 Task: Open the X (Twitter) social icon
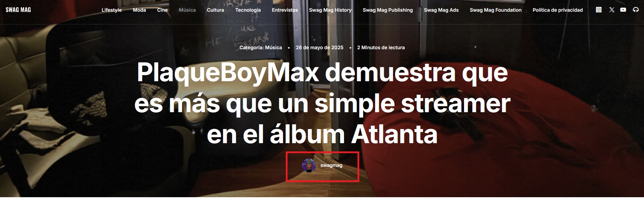tap(612, 10)
